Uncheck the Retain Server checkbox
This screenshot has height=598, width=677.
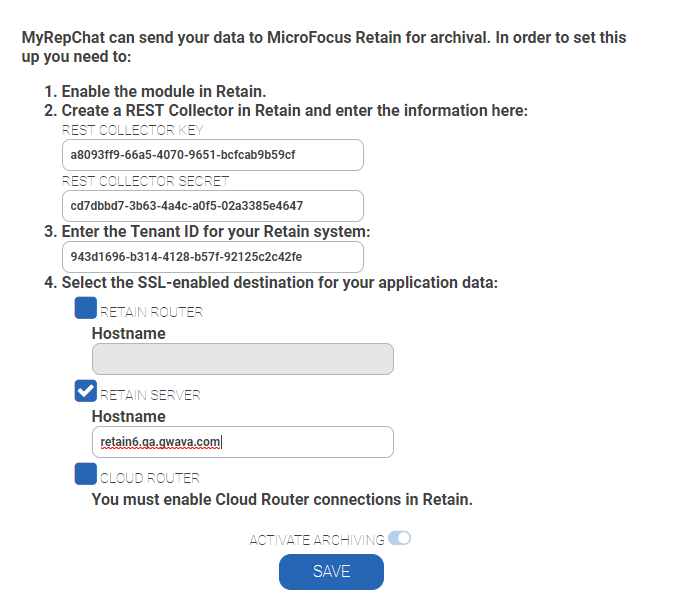pyautogui.click(x=86, y=391)
